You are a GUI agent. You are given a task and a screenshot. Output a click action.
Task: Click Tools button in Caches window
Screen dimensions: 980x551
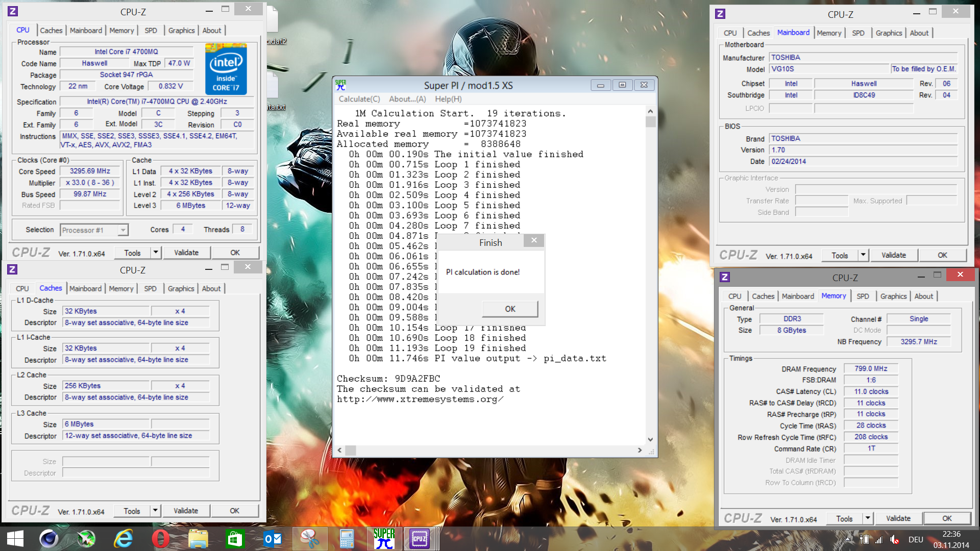[132, 511]
